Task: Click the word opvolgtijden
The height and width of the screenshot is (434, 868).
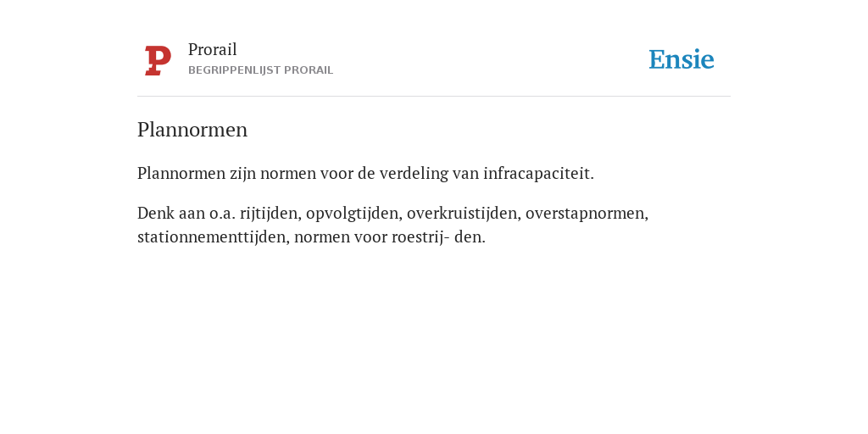Action: 354,214
